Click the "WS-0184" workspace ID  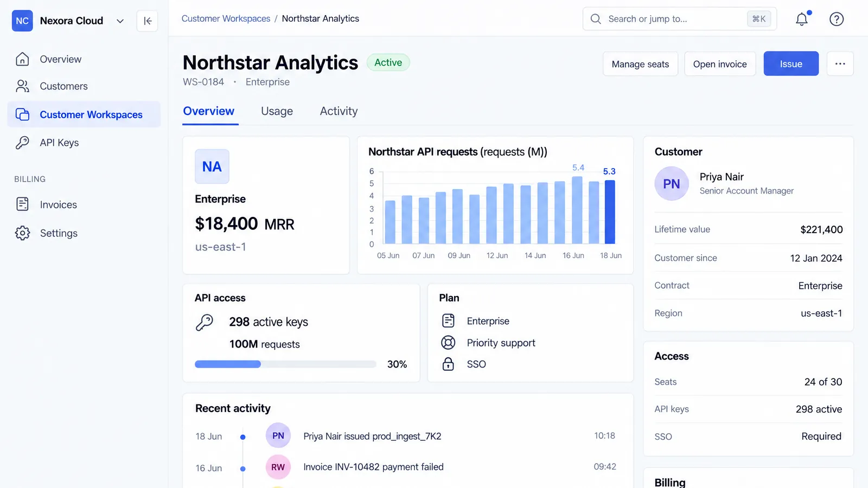coord(203,82)
